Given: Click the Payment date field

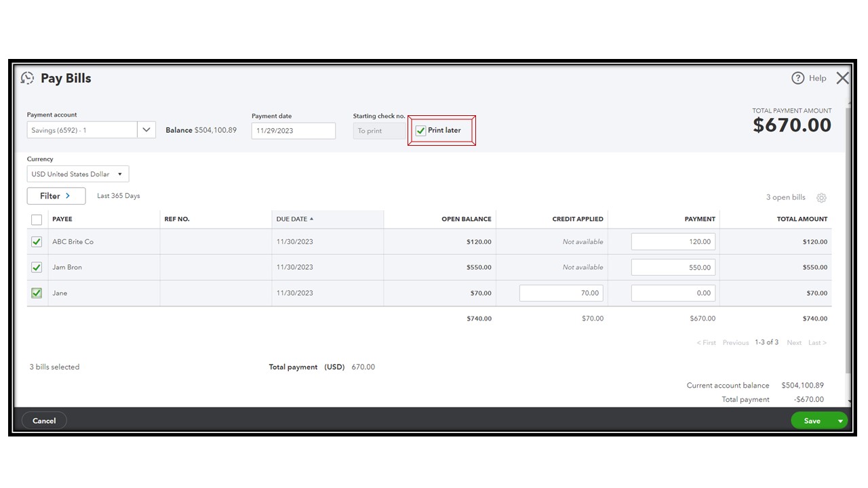Looking at the screenshot, I should pos(293,130).
